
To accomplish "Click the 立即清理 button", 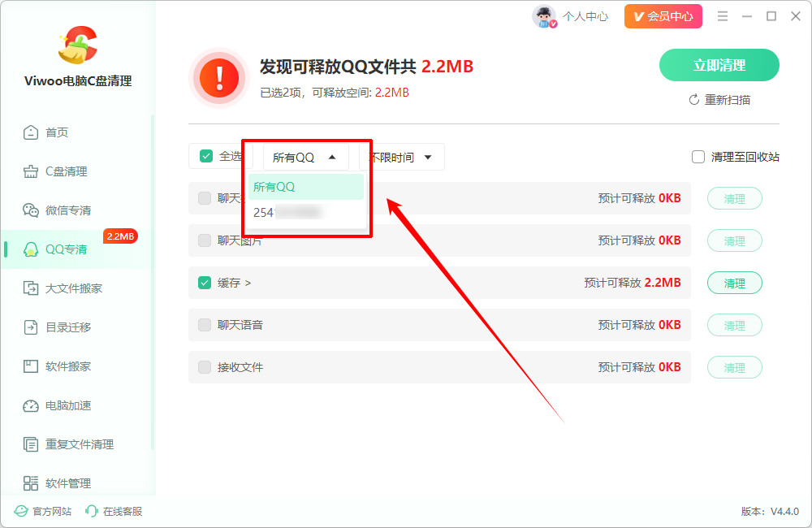I will [719, 65].
